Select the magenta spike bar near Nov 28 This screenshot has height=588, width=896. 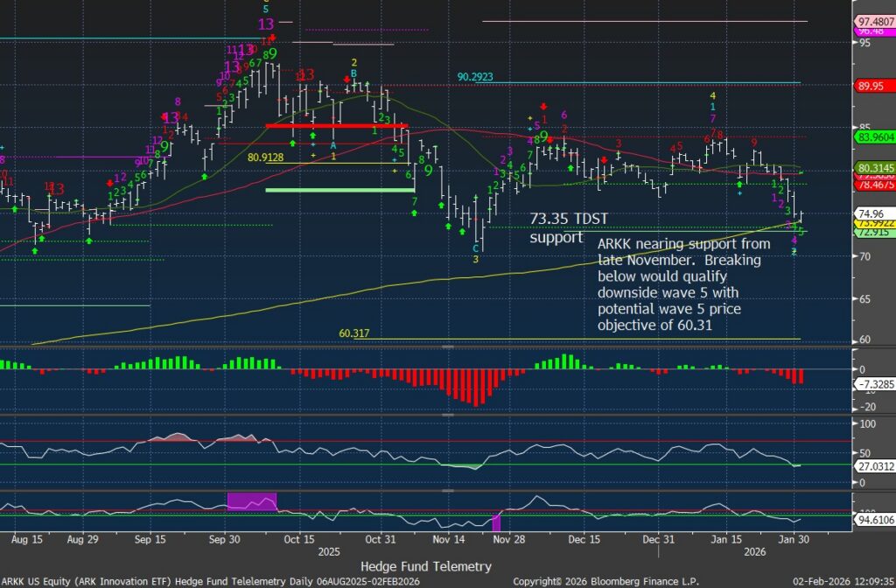(x=496, y=522)
